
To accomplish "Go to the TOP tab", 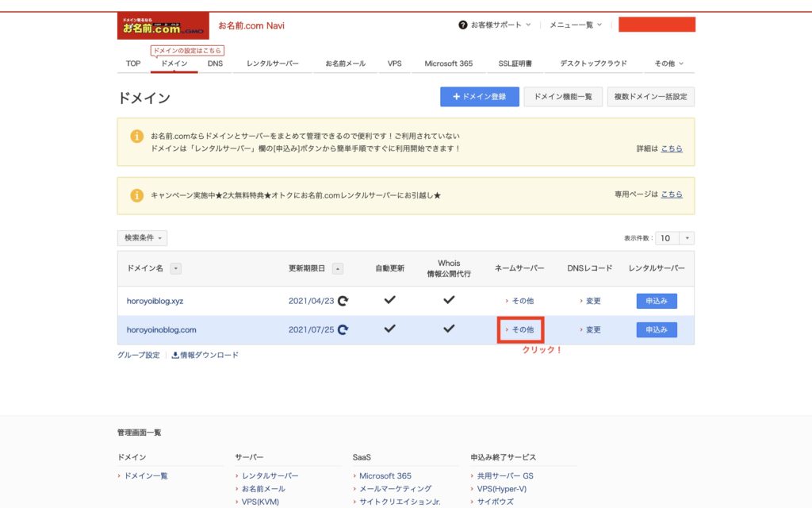I will tap(133, 63).
